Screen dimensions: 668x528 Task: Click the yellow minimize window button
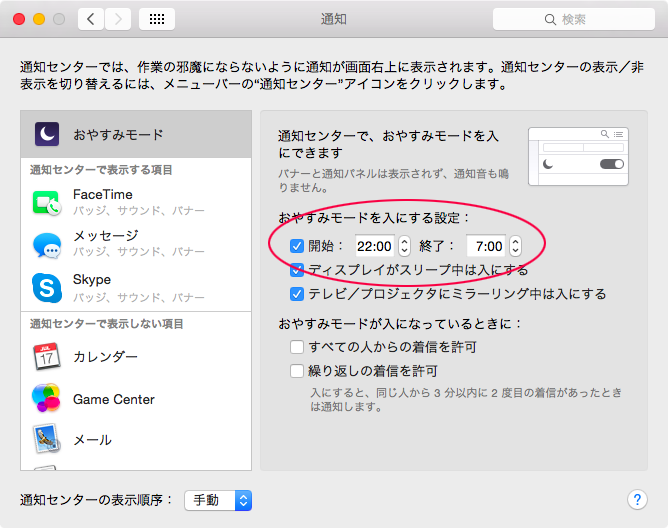pyautogui.click(x=39, y=19)
